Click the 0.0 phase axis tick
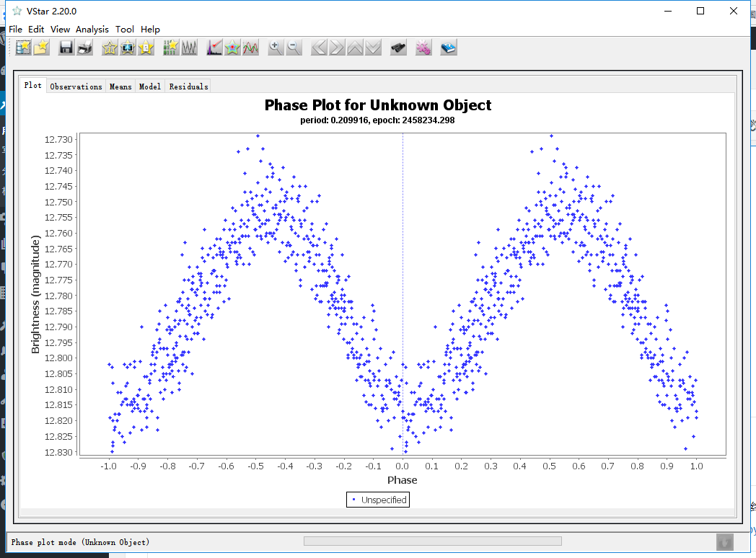The width and height of the screenshot is (756, 558). click(x=402, y=466)
